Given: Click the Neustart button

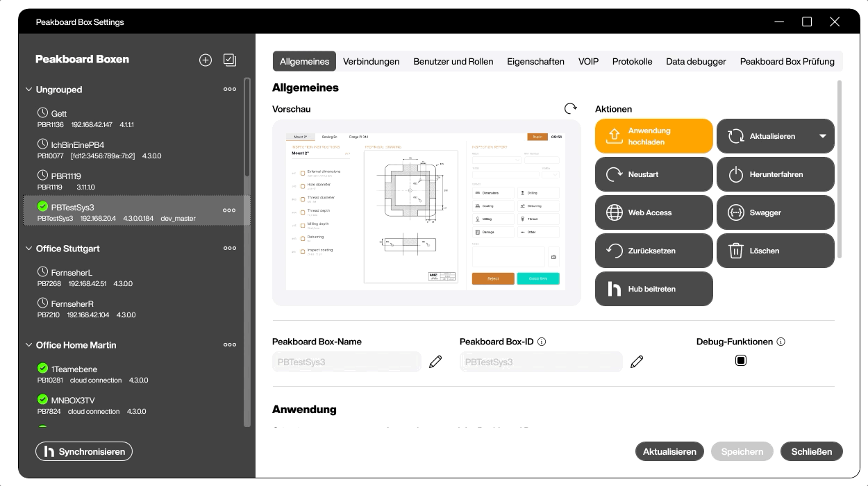Looking at the screenshot, I should pos(654,174).
